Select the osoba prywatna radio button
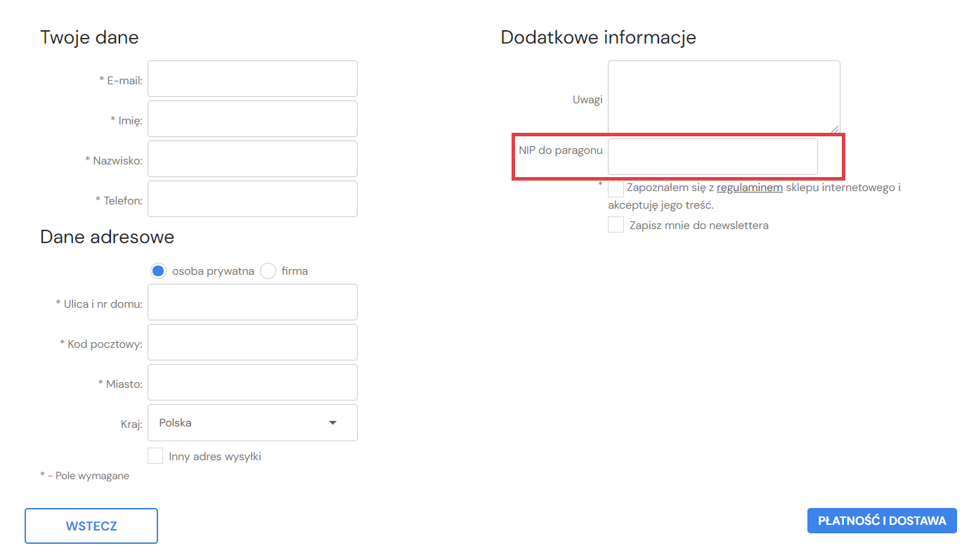962x560 pixels. [x=158, y=271]
